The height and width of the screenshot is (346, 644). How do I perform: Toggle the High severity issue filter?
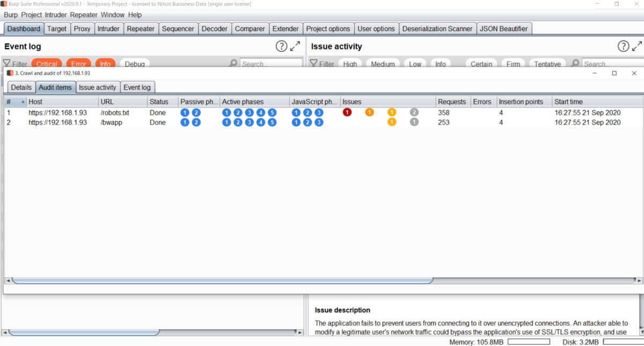(x=350, y=64)
